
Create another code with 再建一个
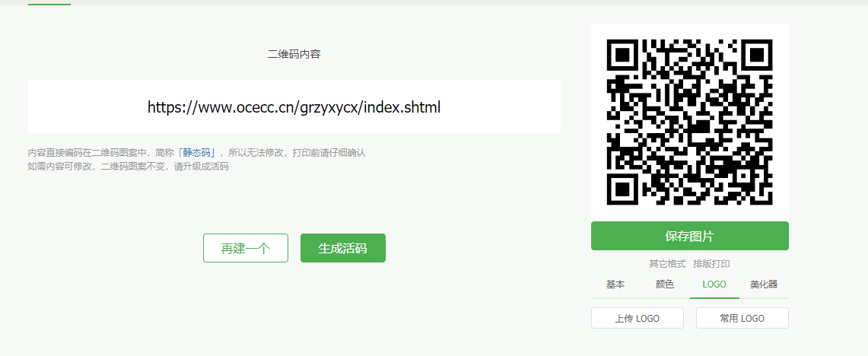(245, 248)
